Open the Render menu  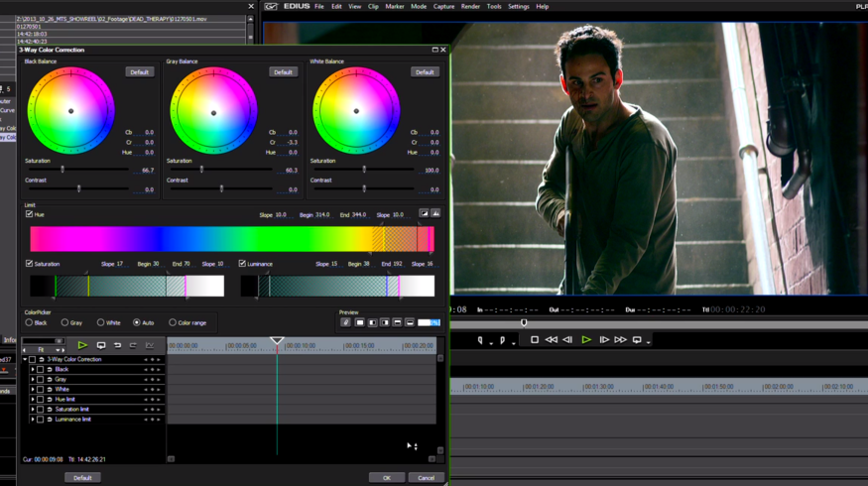(470, 6)
